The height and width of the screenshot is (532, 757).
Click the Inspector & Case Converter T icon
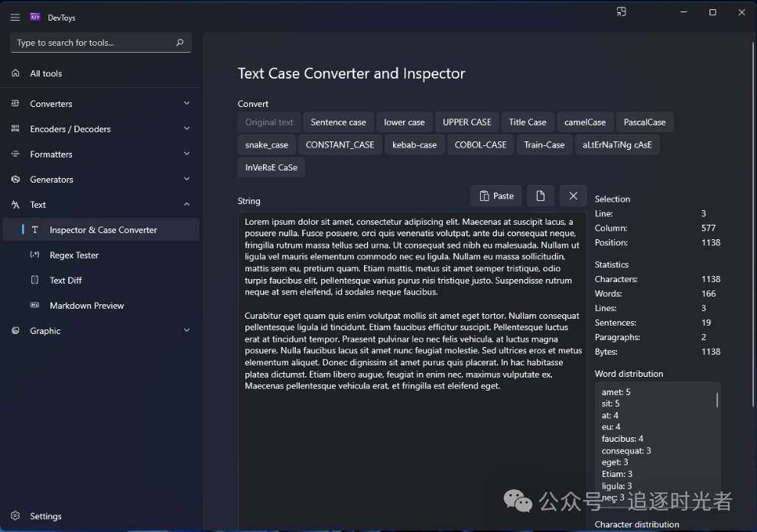pos(34,230)
